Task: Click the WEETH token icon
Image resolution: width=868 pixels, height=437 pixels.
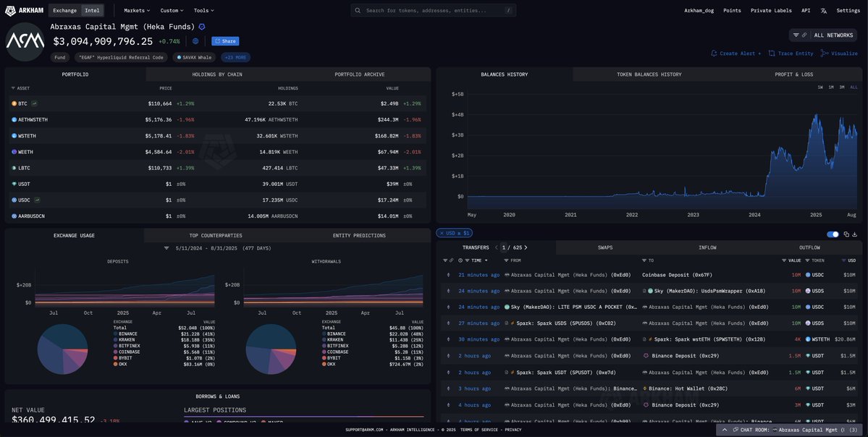Action: 14,151
